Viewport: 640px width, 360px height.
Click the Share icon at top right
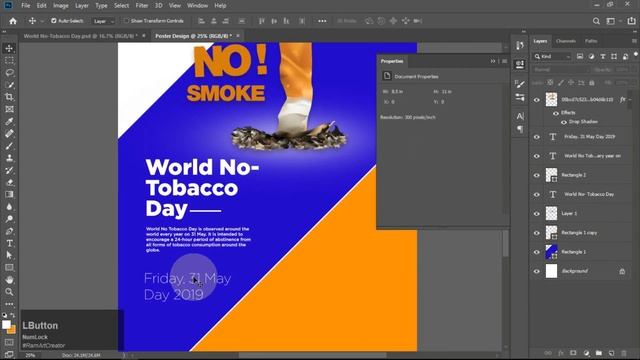631,21
